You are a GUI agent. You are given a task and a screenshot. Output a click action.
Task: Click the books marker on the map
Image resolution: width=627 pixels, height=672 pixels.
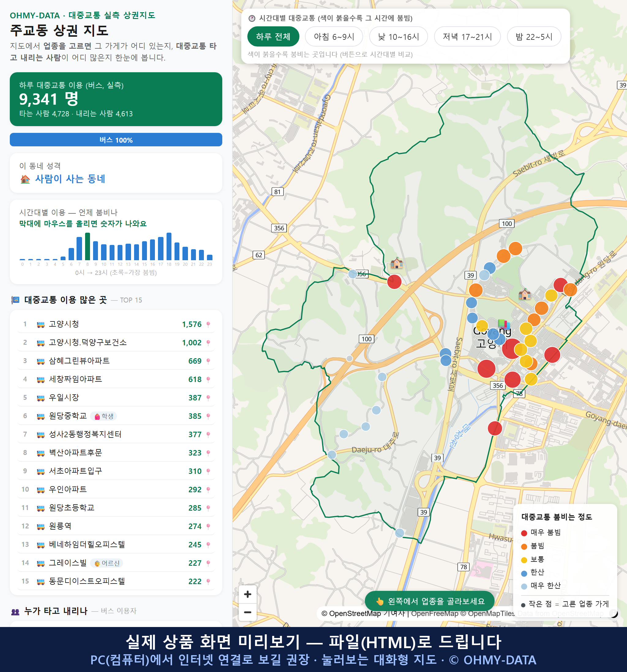(504, 324)
